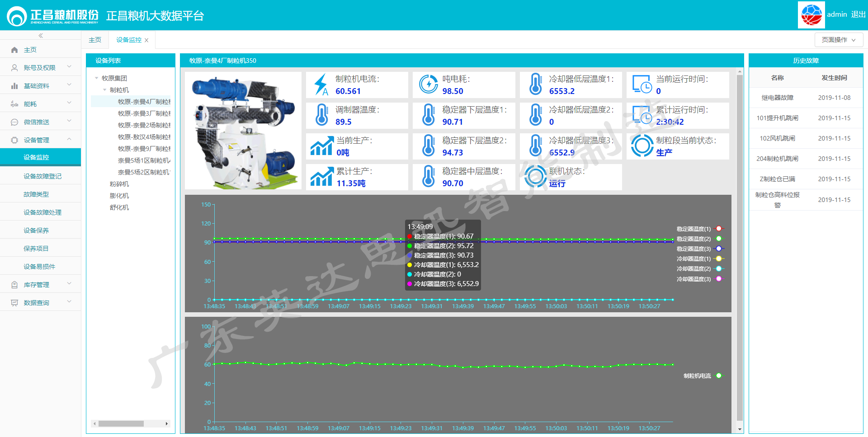The image size is (868, 437).
Task: Click the account and permissions user icon
Action: (14, 68)
